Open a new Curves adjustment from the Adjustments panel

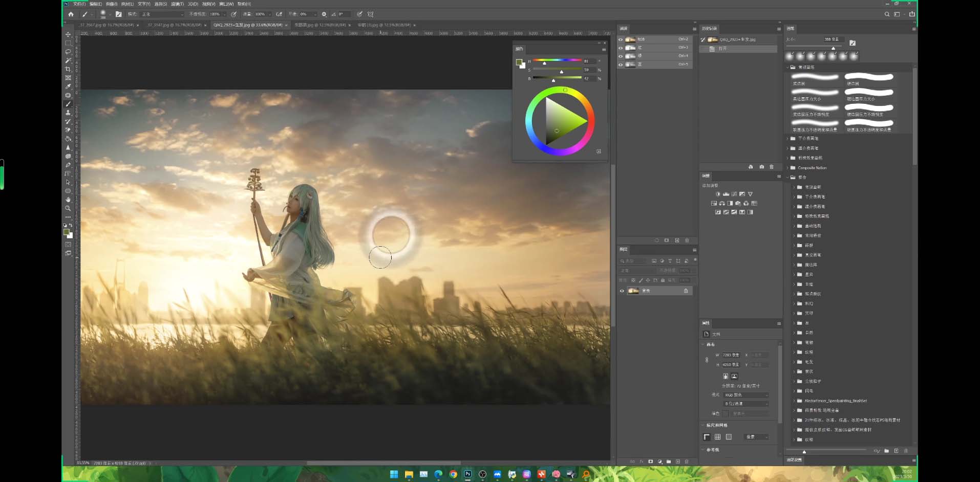pyautogui.click(x=734, y=194)
